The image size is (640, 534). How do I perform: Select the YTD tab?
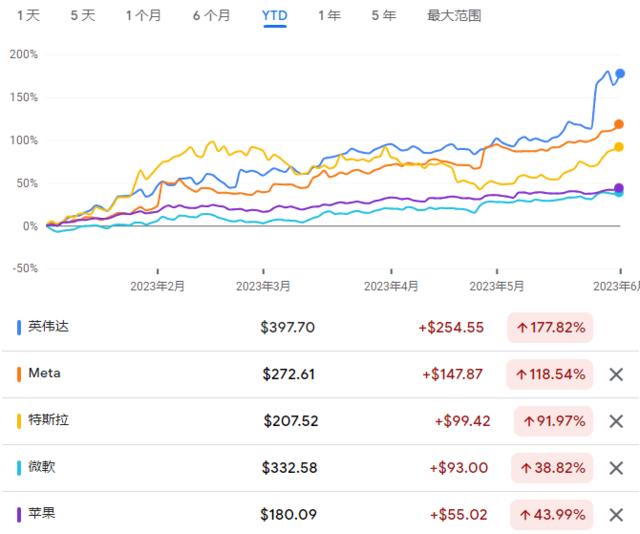click(275, 16)
